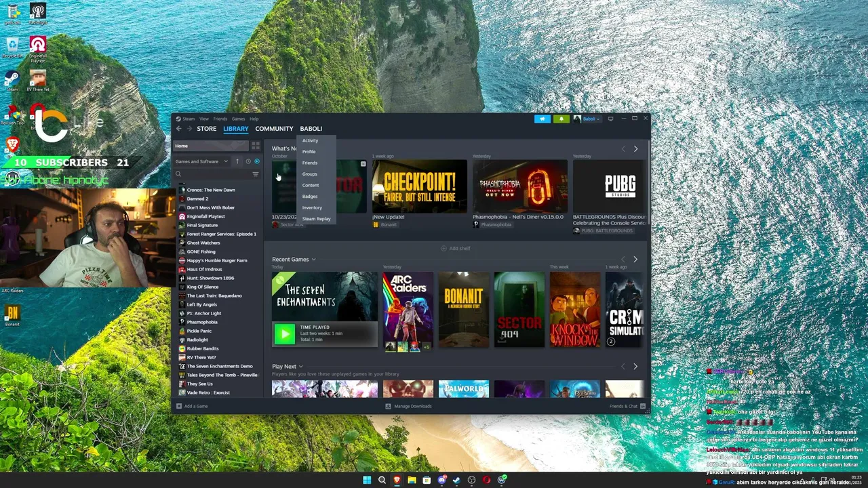The image size is (868, 488).
Task: Open Bonanit desktop shortcut
Action: [x=12, y=315]
